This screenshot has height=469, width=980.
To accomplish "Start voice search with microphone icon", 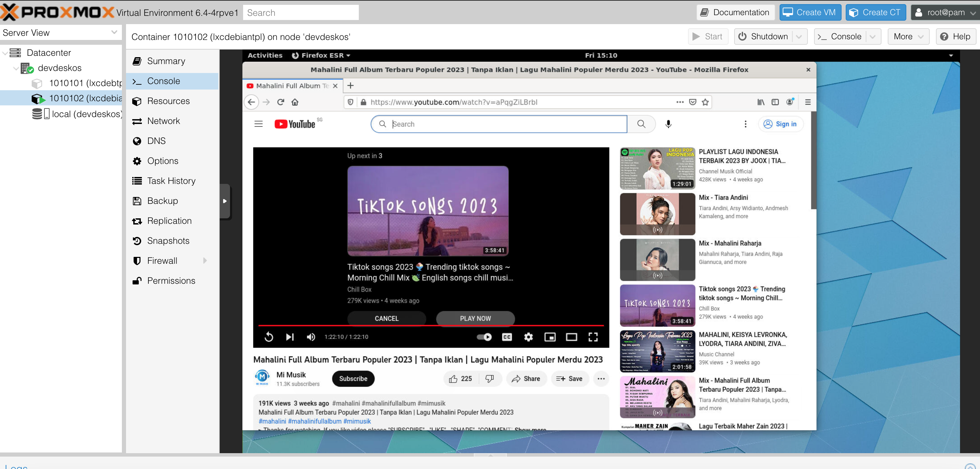I will coord(668,124).
